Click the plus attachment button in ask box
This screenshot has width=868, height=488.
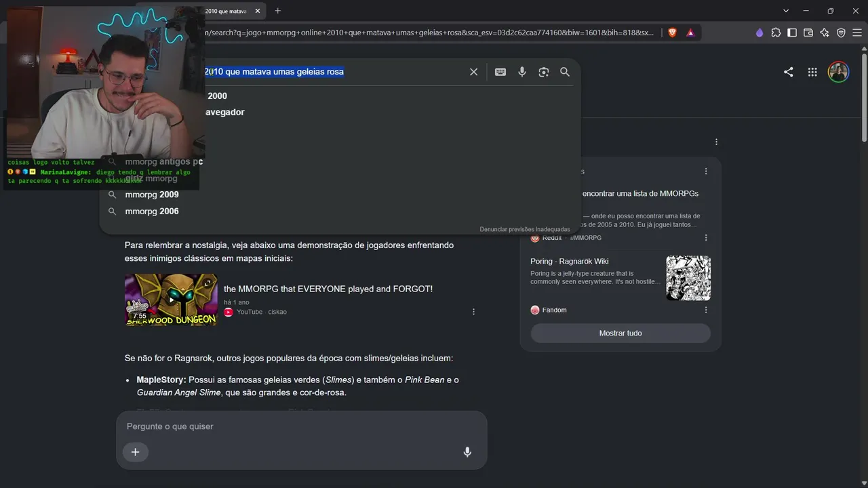[x=136, y=452]
